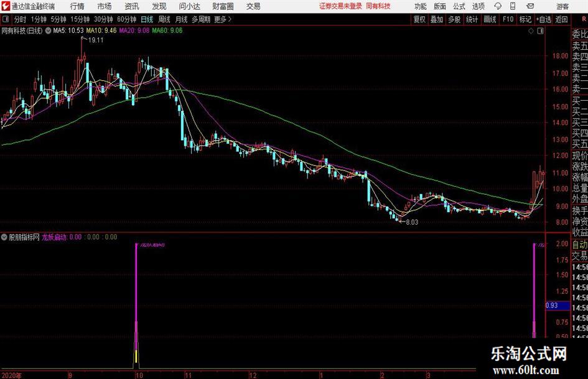
Task: Switch to 1分钟 period
Action: tap(38, 19)
